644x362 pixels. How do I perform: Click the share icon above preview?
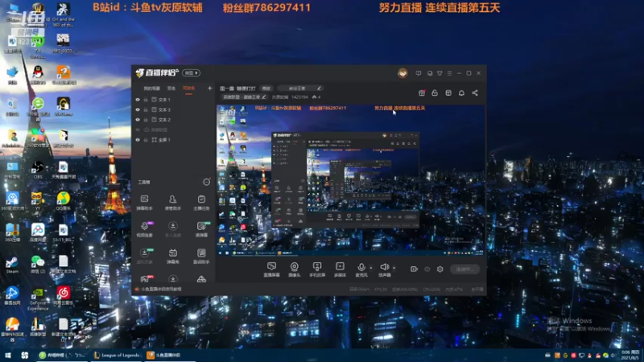click(x=475, y=93)
